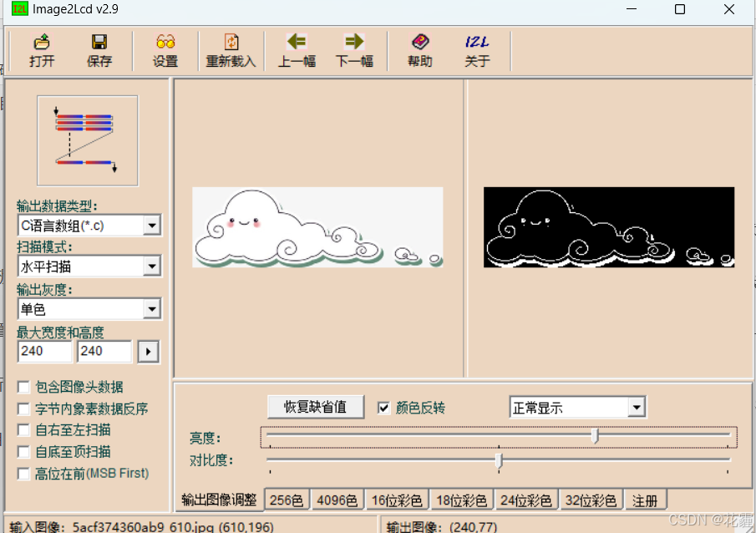Enable the 包含图像头数据 checkbox
The image size is (756, 533).
tap(23, 387)
